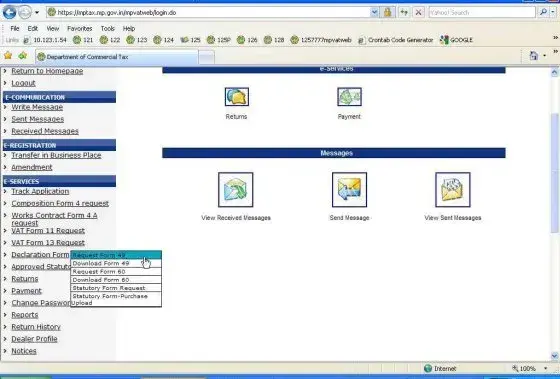The height and width of the screenshot is (379, 560).
Task: Open View Received Messages envelope icon
Action: pyautogui.click(x=236, y=190)
